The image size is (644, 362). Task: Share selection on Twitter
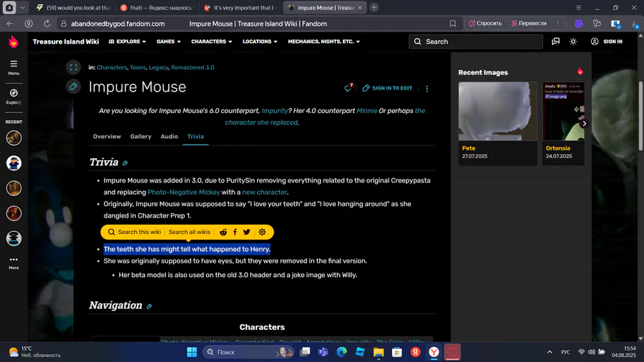click(x=246, y=233)
